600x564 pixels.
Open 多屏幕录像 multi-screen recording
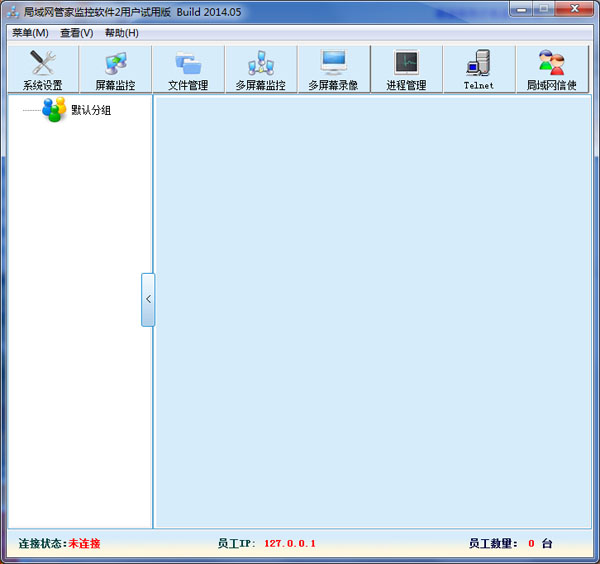point(333,70)
